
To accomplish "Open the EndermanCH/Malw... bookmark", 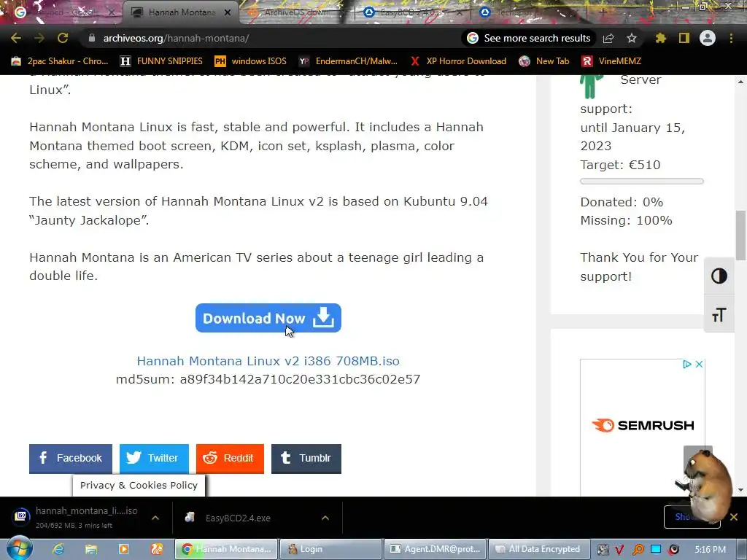I will pyautogui.click(x=348, y=61).
